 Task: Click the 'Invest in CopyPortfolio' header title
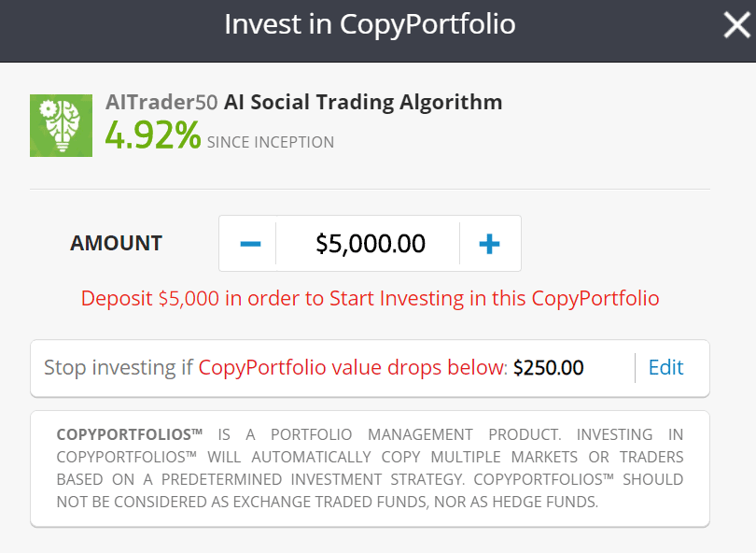[x=370, y=24]
